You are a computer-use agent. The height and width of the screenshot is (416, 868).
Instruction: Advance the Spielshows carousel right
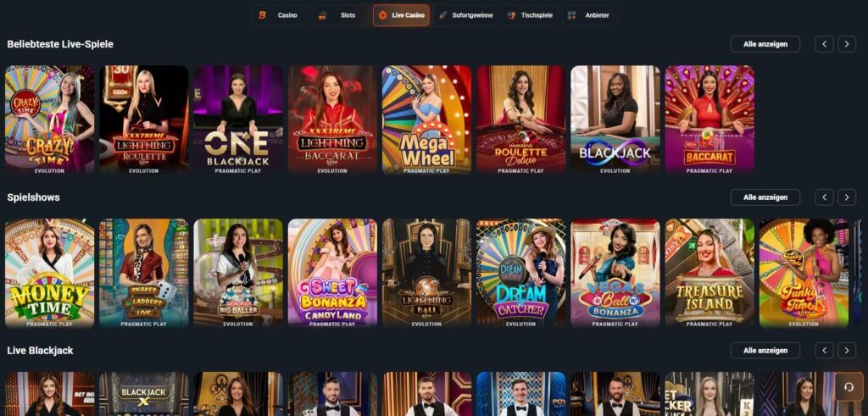(x=847, y=197)
